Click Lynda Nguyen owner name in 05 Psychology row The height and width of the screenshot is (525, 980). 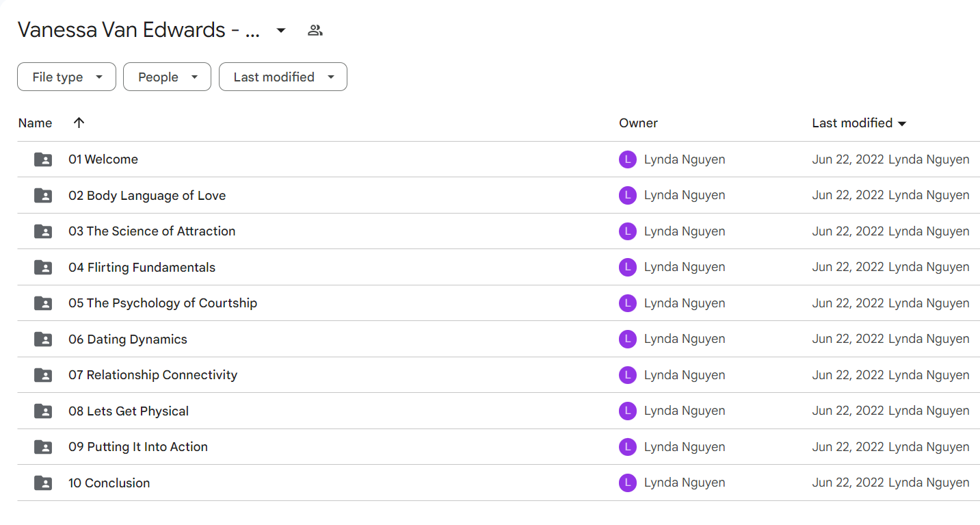685,303
